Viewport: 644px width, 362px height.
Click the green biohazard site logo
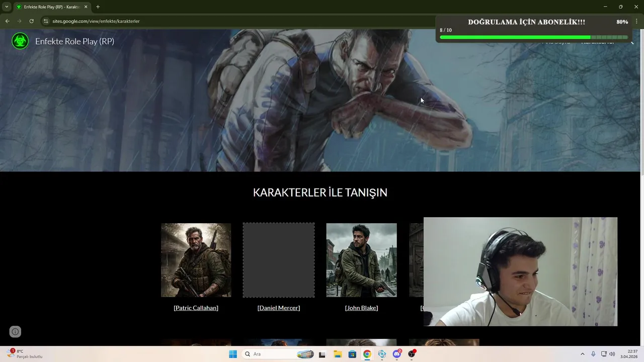tap(20, 41)
